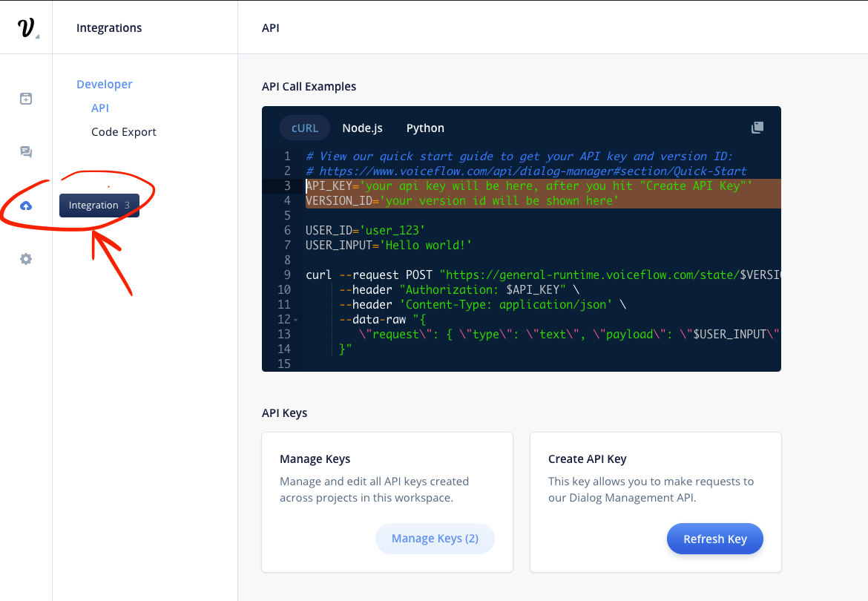
Task: Select the cURL code tab
Action: coord(304,128)
